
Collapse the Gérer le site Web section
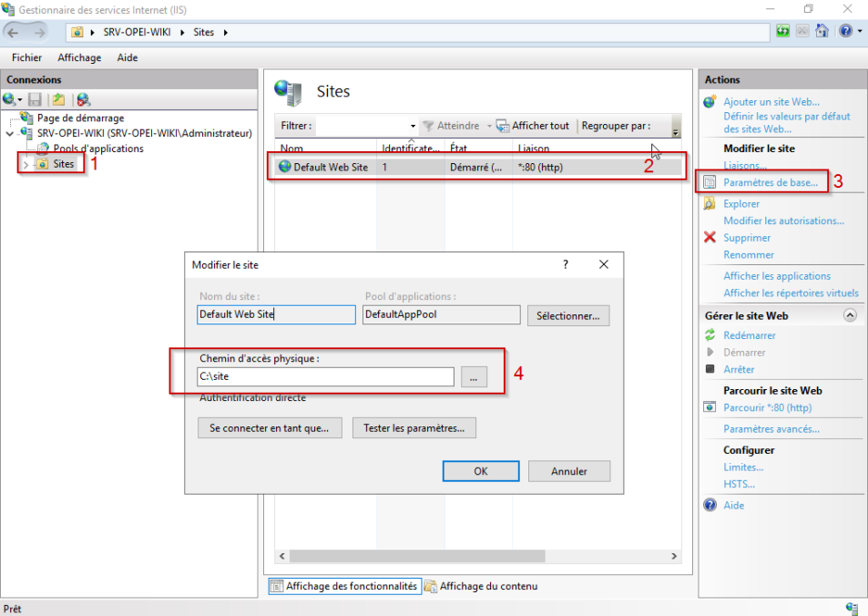[850, 315]
